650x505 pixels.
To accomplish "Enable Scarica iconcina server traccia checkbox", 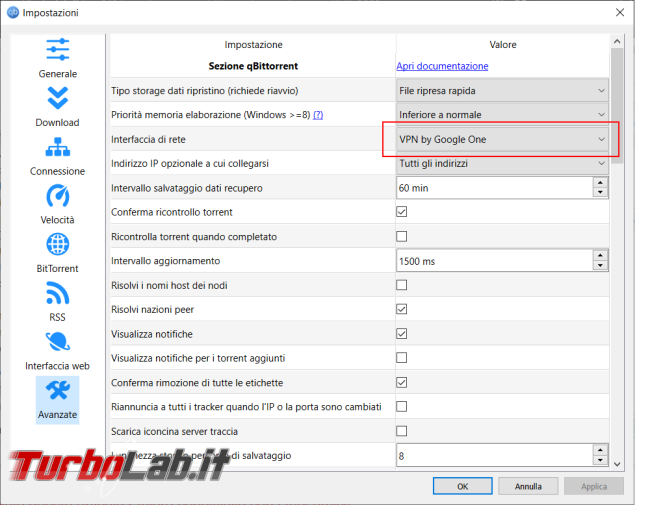I will [x=401, y=431].
